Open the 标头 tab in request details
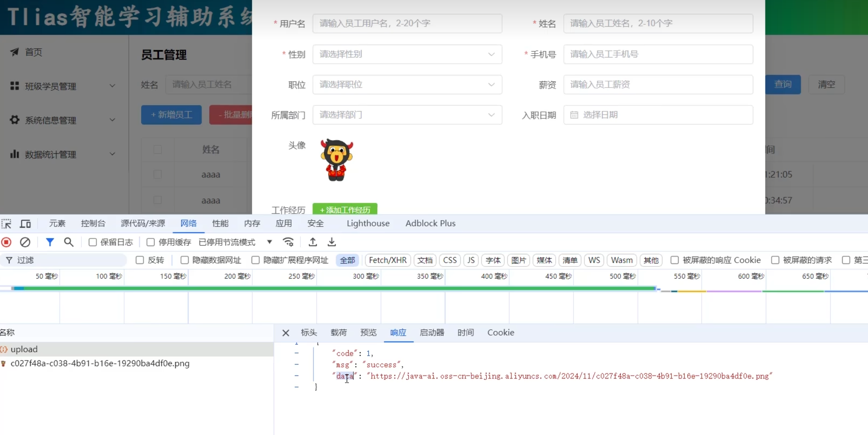 point(309,333)
